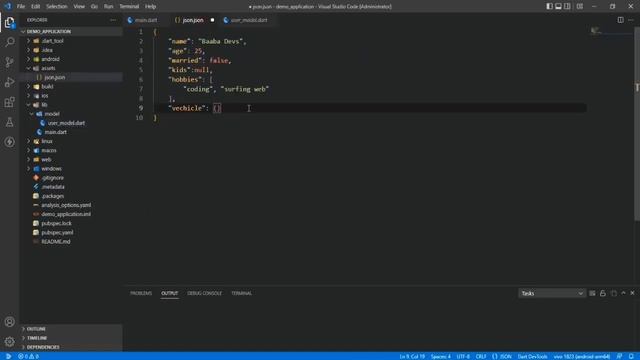Open the Run menu

click(x=108, y=7)
